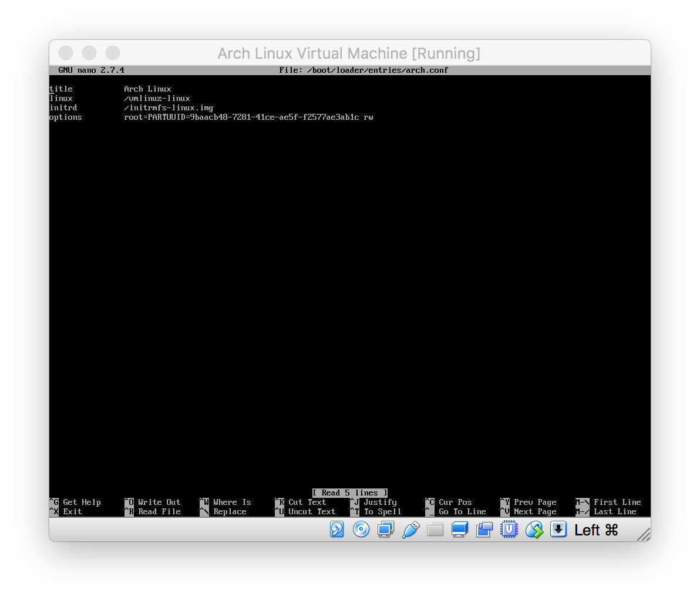700x600 pixels.
Task: Click the Left ⌘ host key indicator
Action: click(596, 530)
